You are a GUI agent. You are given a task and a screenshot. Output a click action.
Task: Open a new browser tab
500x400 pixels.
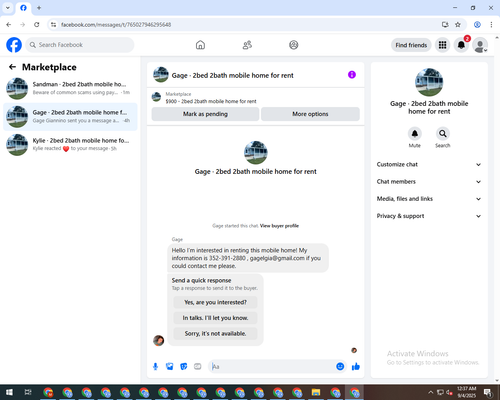39,8
